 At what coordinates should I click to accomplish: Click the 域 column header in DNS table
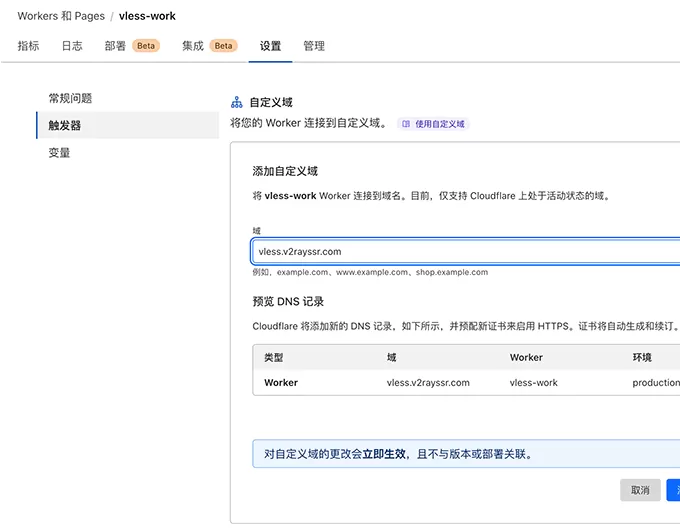[392, 358]
